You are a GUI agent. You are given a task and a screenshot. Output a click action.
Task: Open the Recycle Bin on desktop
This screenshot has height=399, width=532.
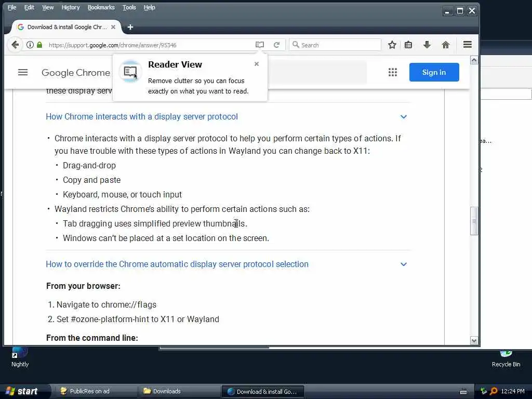tap(506, 359)
